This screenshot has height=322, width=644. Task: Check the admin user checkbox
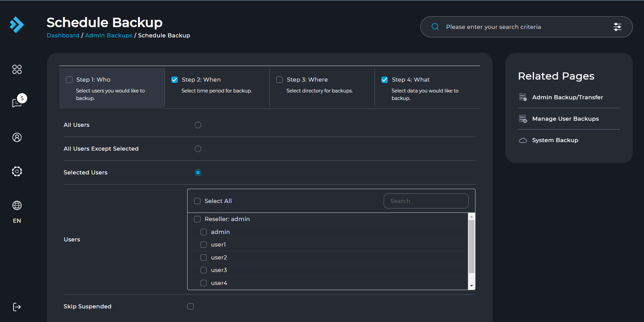[x=204, y=232]
